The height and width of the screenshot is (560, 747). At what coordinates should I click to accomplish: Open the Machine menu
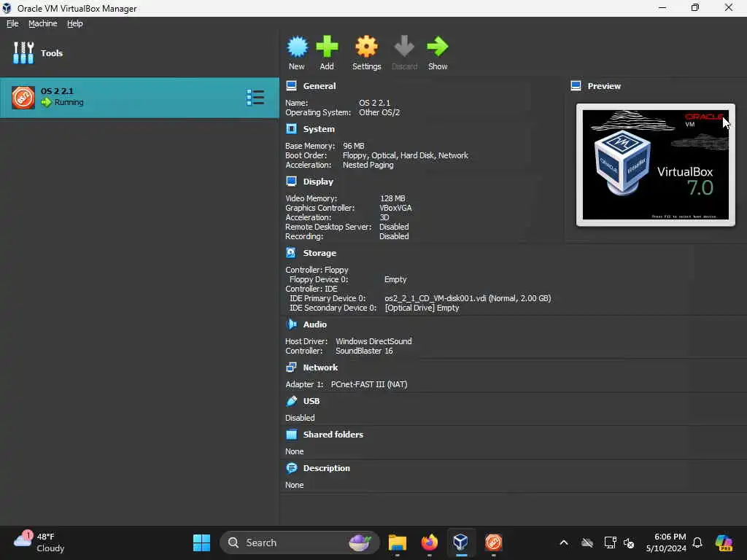(x=42, y=23)
